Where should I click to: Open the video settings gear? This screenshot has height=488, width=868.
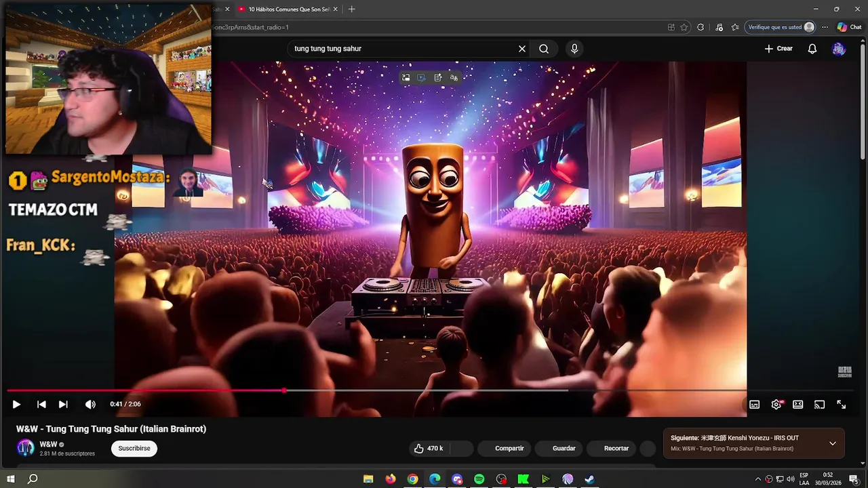pos(776,405)
